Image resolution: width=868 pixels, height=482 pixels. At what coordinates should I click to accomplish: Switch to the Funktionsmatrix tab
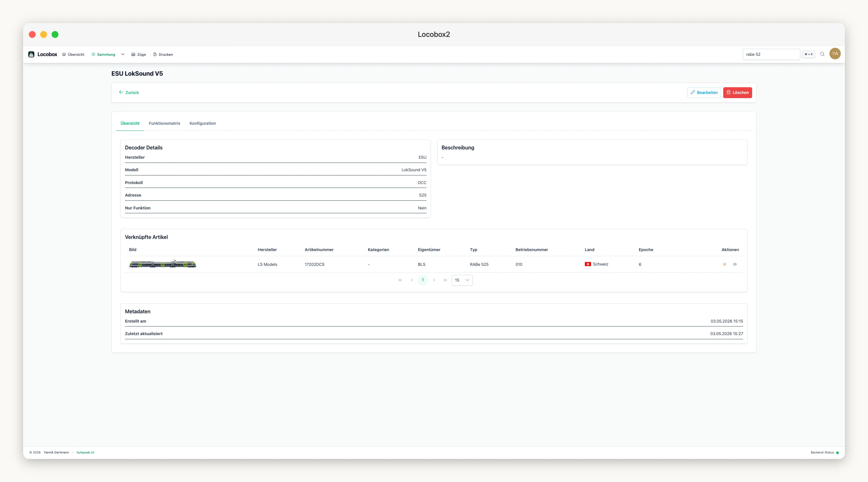164,123
